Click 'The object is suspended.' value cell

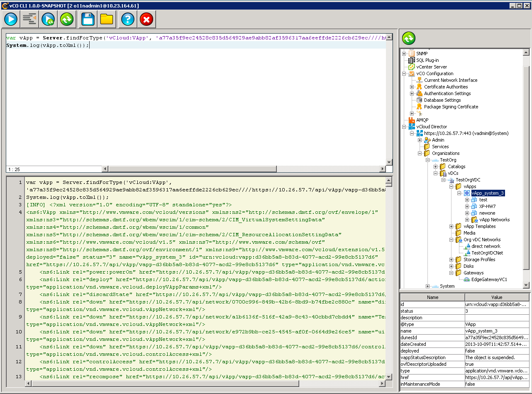(x=497, y=357)
